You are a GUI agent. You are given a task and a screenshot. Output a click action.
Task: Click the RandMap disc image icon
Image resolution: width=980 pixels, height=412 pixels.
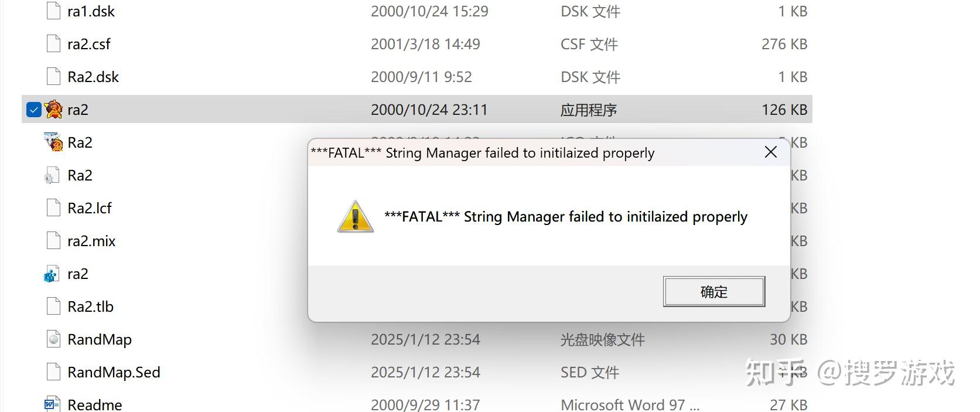pyautogui.click(x=52, y=339)
